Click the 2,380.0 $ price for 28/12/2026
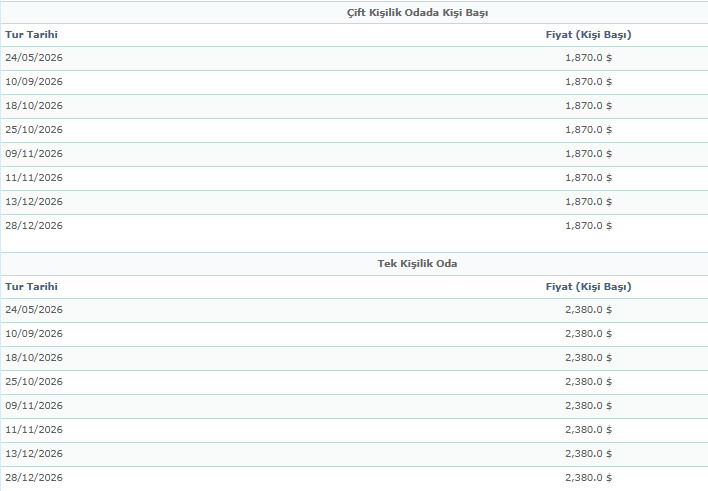The image size is (708, 491). [588, 478]
